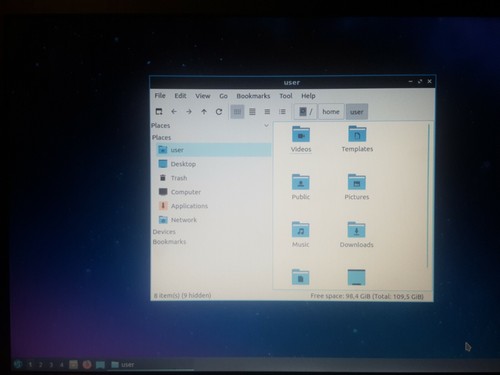This screenshot has height=375, width=500.
Task: Open the Go menu
Action: (x=223, y=96)
